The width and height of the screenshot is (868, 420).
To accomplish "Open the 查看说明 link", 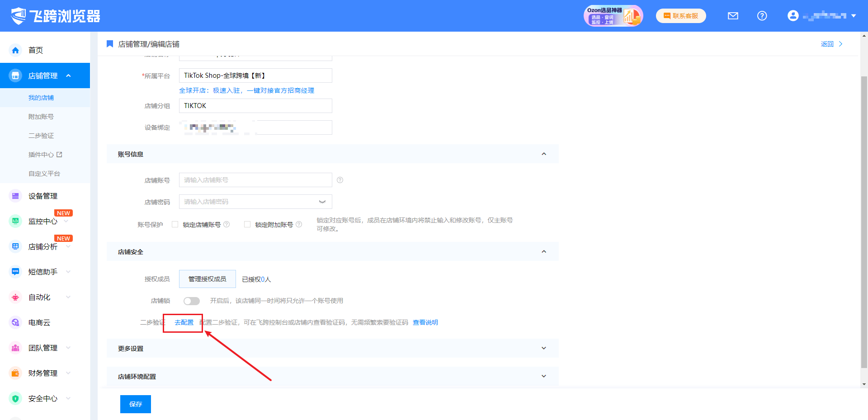I will [425, 322].
